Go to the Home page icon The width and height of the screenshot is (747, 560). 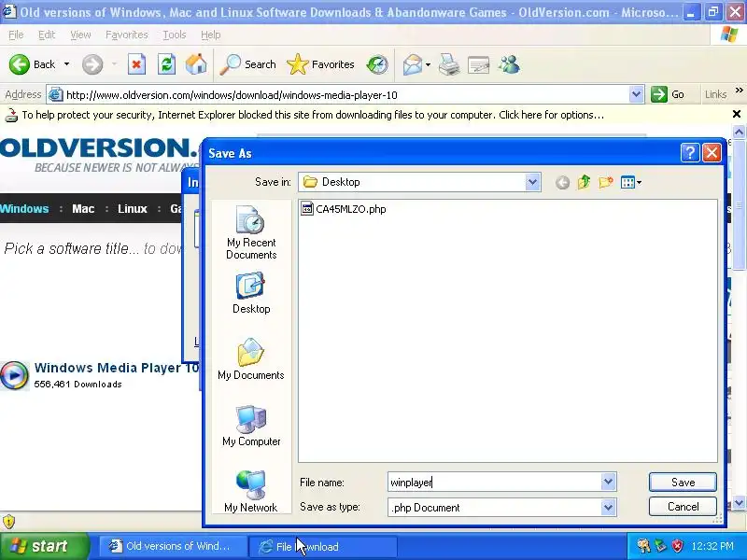196,64
